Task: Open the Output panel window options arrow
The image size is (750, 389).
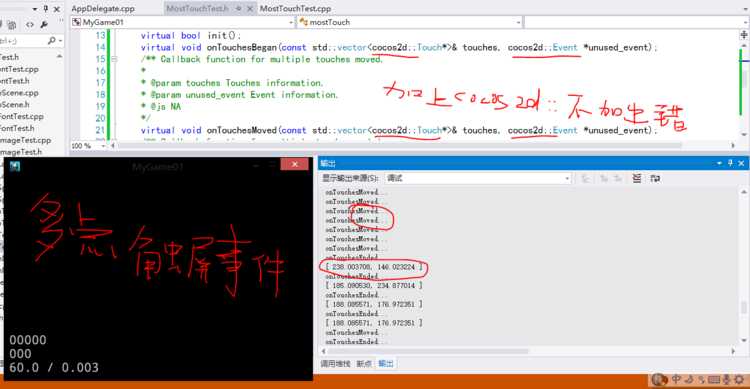Action: point(719,163)
